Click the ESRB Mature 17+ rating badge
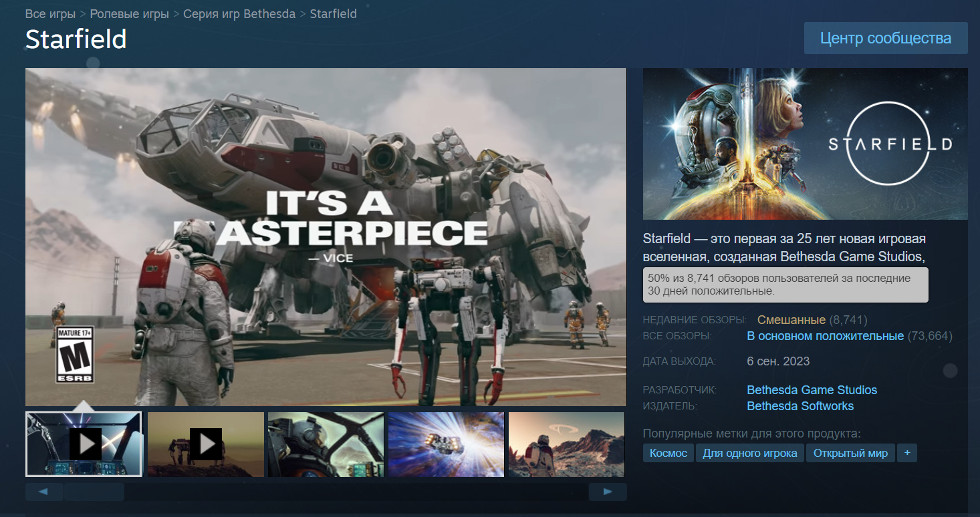The height and width of the screenshot is (517, 980). tap(74, 355)
